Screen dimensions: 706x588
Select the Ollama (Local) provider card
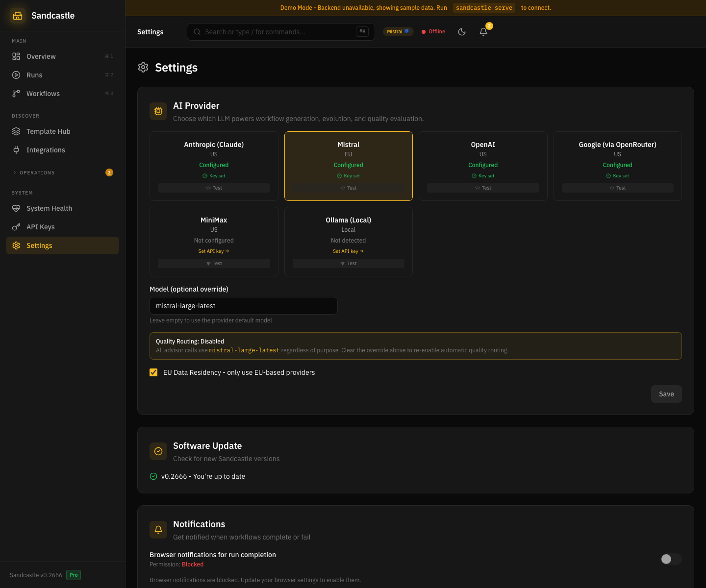click(x=349, y=242)
